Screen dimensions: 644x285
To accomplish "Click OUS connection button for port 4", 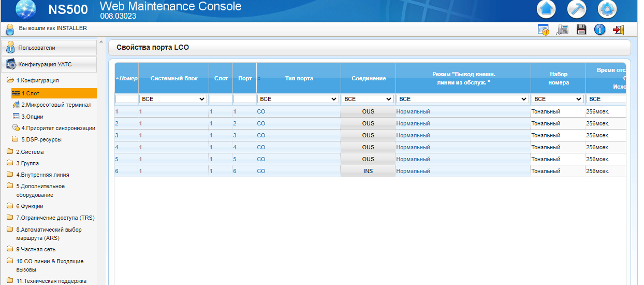I will (x=368, y=147).
